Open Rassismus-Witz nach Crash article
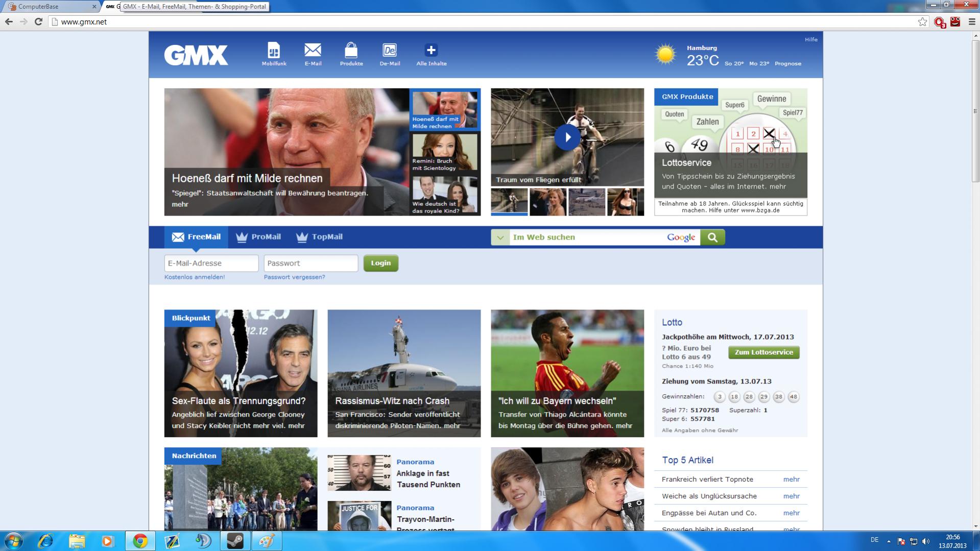Screen dimensions: 980x551 (404, 373)
